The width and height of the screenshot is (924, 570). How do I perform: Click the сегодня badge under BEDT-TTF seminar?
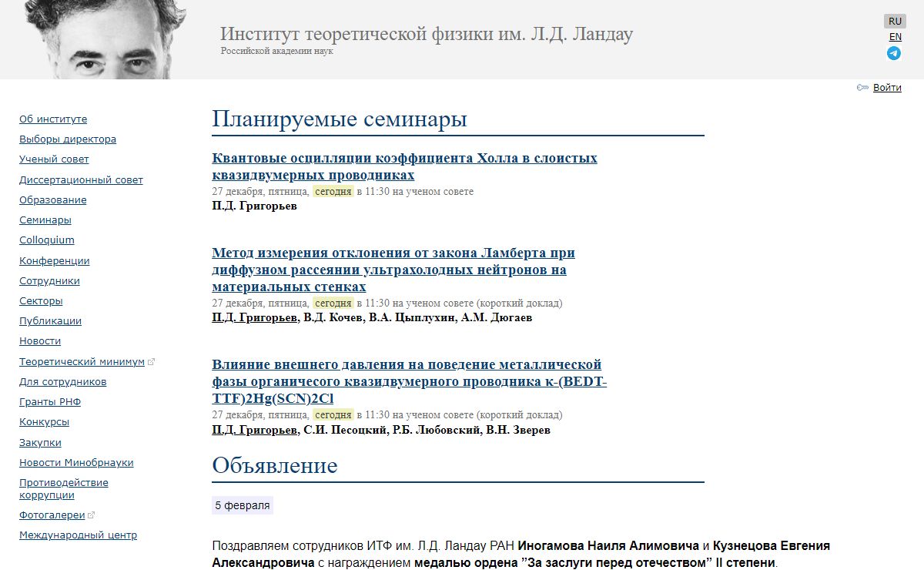[x=333, y=414]
